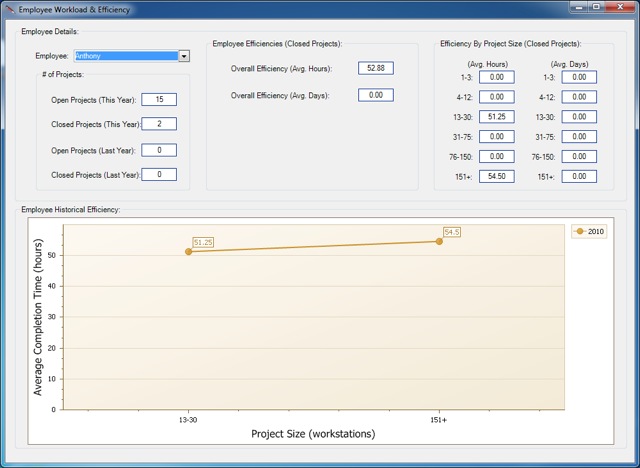The width and height of the screenshot is (640, 468).
Task: Click the Closed Projects (This Year) field
Action: (159, 124)
